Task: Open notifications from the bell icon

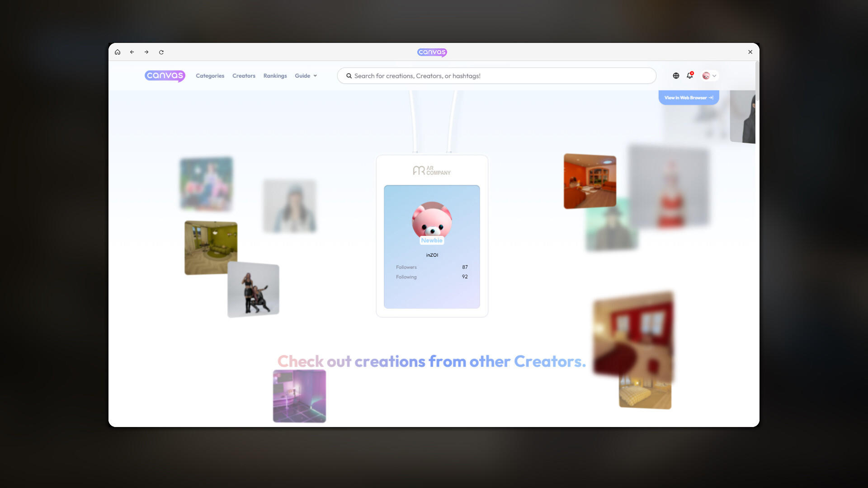Action: pos(690,76)
